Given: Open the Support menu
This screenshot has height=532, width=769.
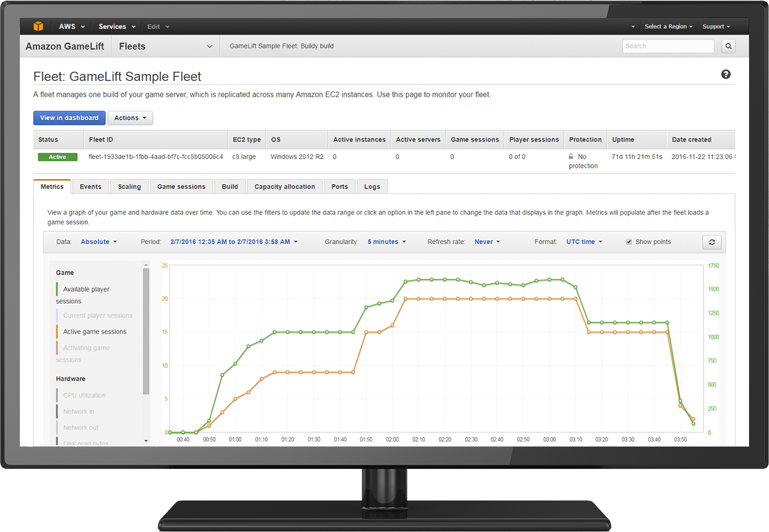Looking at the screenshot, I should pyautogui.click(x=716, y=26).
